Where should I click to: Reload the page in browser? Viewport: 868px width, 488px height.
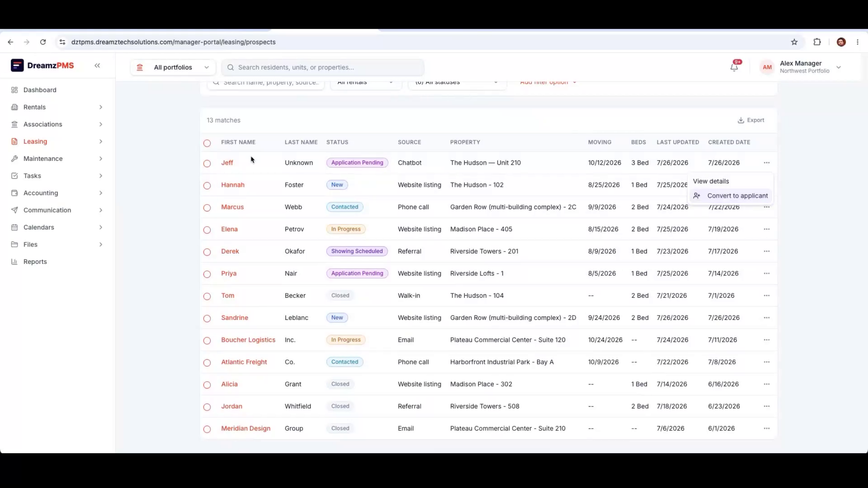[x=43, y=42]
